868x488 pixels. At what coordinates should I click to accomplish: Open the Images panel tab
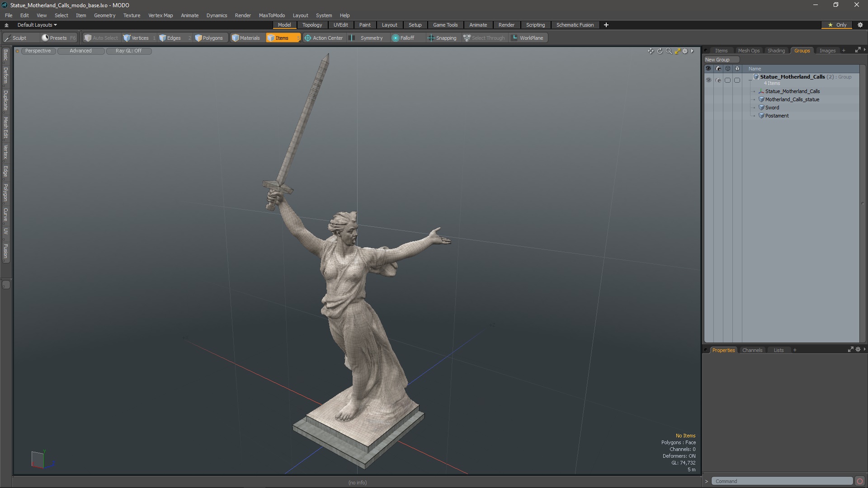[827, 51]
